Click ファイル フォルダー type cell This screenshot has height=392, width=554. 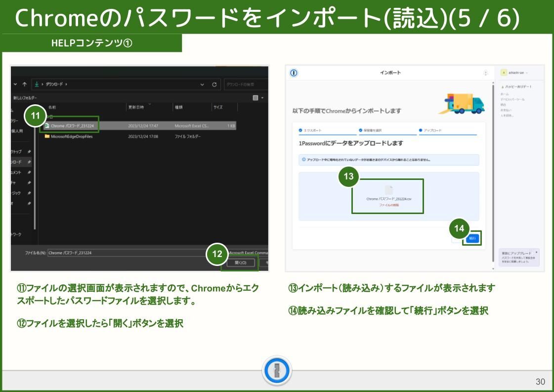point(188,136)
